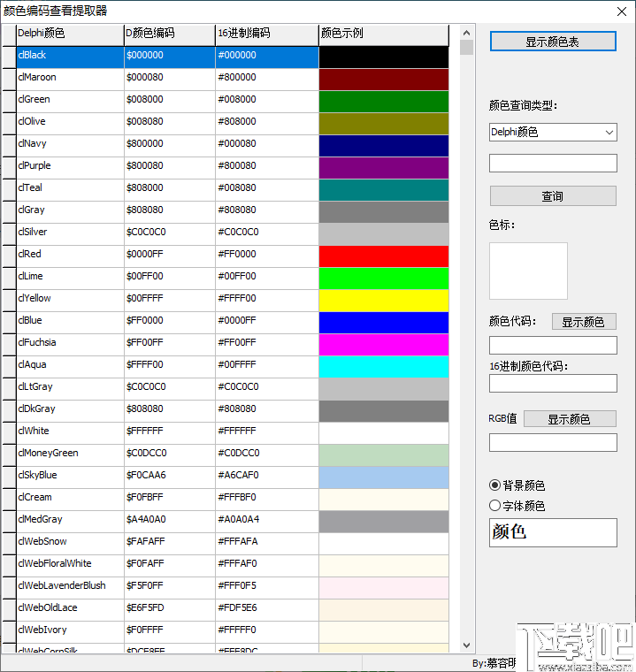Click 显示颜色 button next to 颜色代码
The width and height of the screenshot is (636, 672).
click(584, 322)
